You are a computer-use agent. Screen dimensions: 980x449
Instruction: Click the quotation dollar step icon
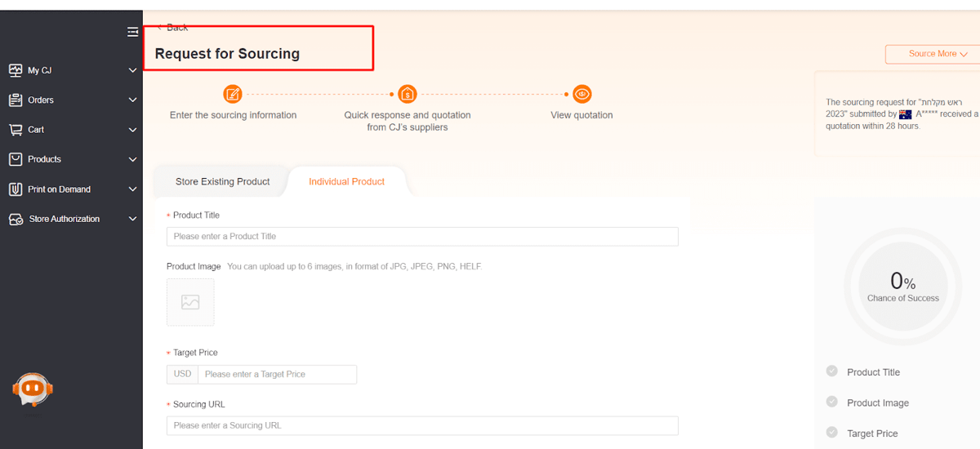click(408, 94)
